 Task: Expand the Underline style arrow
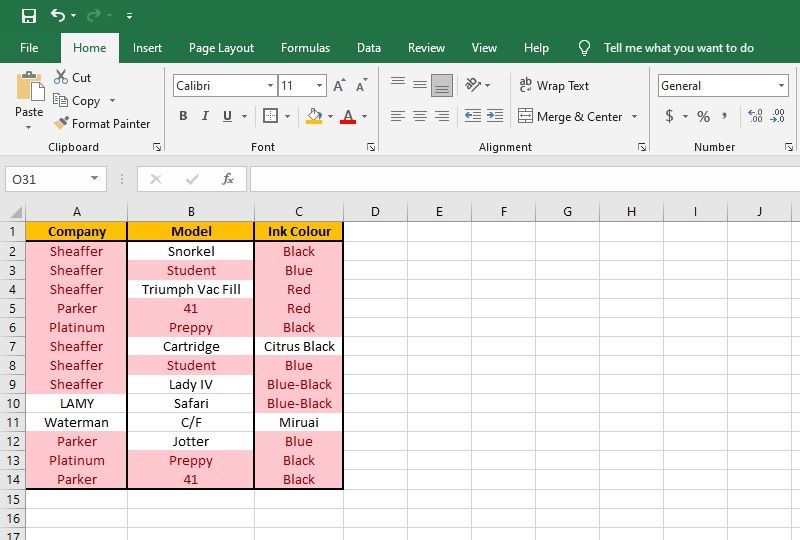(x=244, y=117)
